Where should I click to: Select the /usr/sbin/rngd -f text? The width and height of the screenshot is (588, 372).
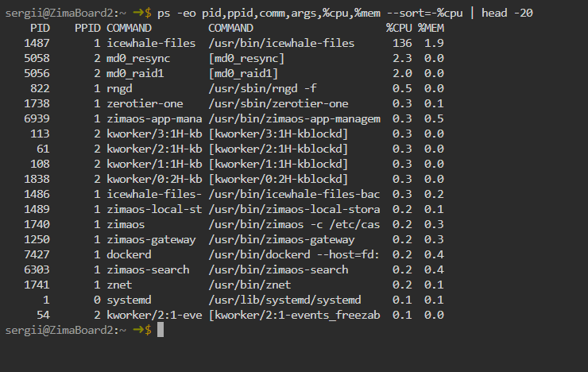tap(262, 88)
